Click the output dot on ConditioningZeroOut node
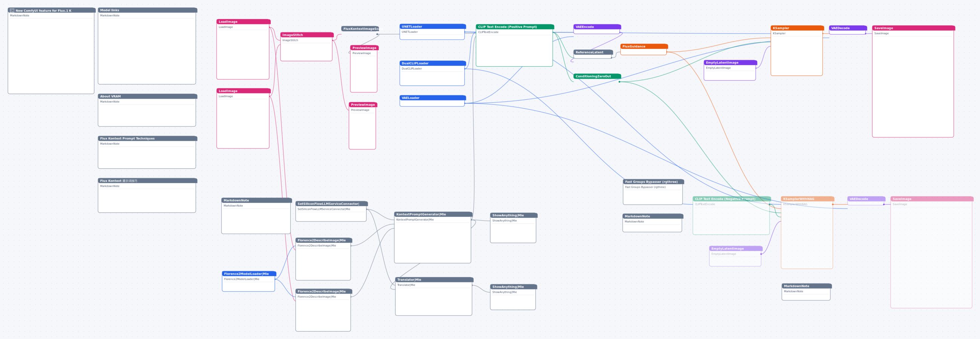Viewport: 980px width, 339px height. 619,82
